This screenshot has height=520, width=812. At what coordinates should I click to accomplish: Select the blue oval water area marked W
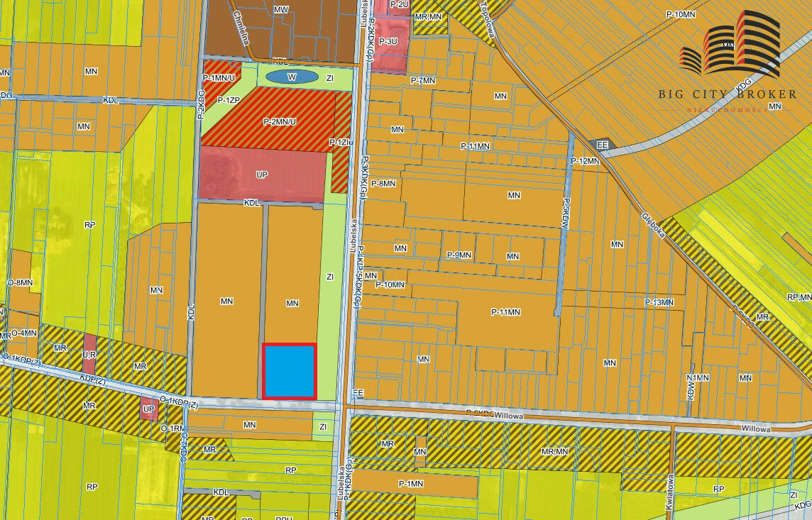click(x=291, y=77)
